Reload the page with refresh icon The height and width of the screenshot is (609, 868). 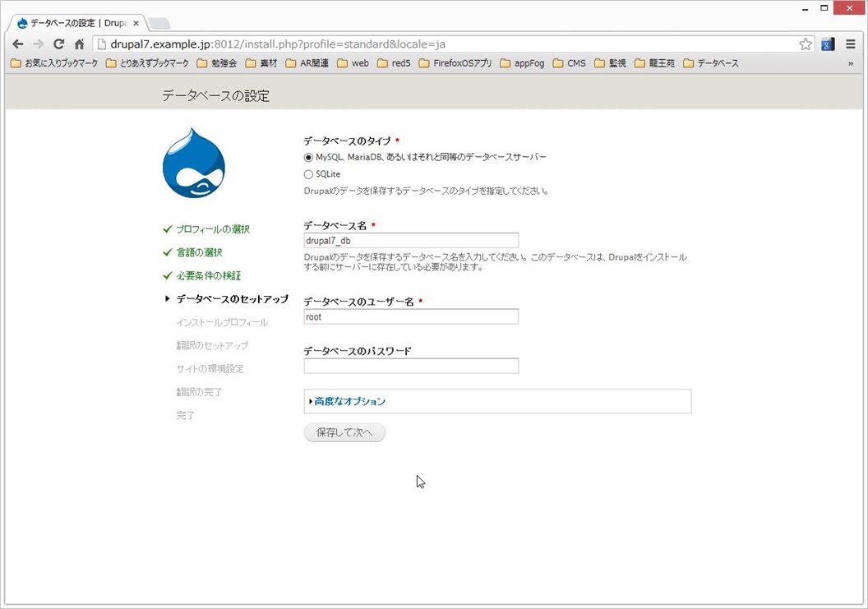(58, 44)
